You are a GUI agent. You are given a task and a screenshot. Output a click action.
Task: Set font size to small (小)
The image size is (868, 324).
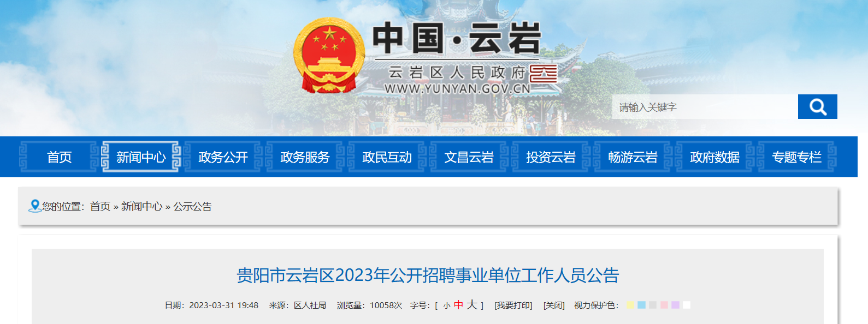[x=447, y=305]
